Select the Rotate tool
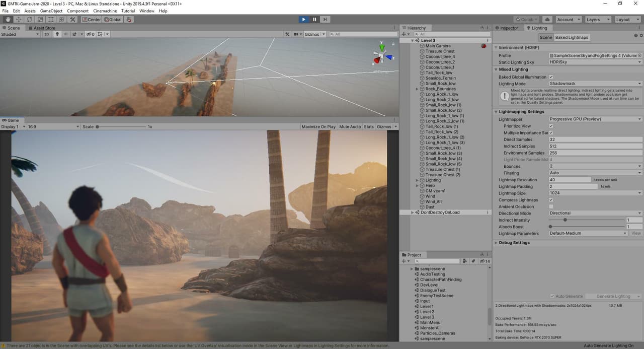This screenshot has height=349, width=644. pos(29,20)
